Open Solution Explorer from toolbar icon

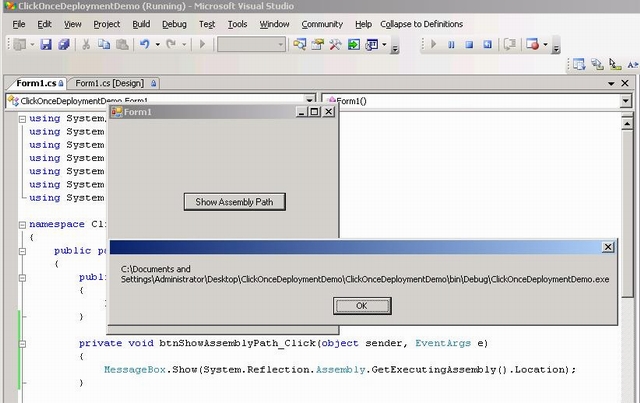300,44
